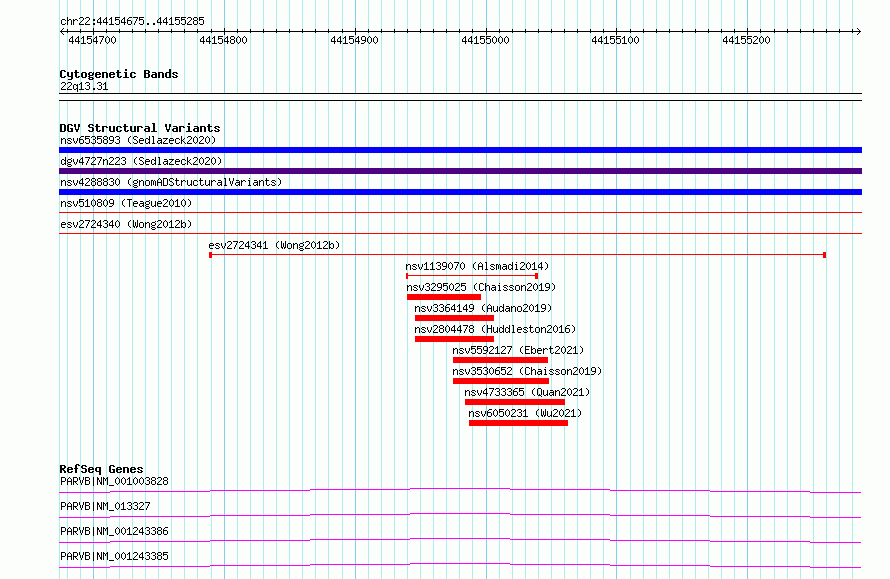The height and width of the screenshot is (579, 890).
Task: Select the nsv3364149 (Audano2019) red bar
Action: tap(454, 318)
